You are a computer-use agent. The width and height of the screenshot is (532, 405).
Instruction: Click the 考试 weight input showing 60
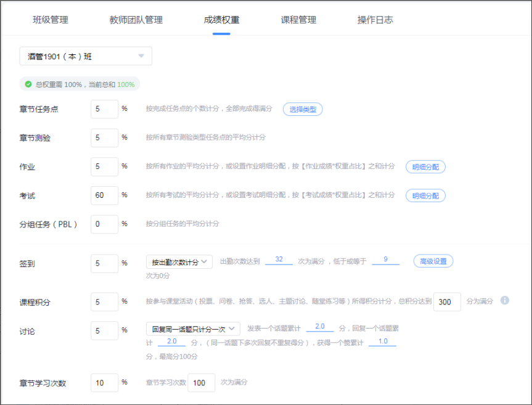[105, 195]
